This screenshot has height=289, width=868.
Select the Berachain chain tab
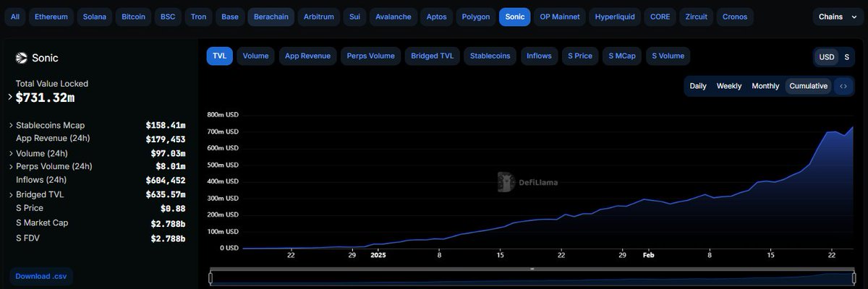click(x=270, y=16)
